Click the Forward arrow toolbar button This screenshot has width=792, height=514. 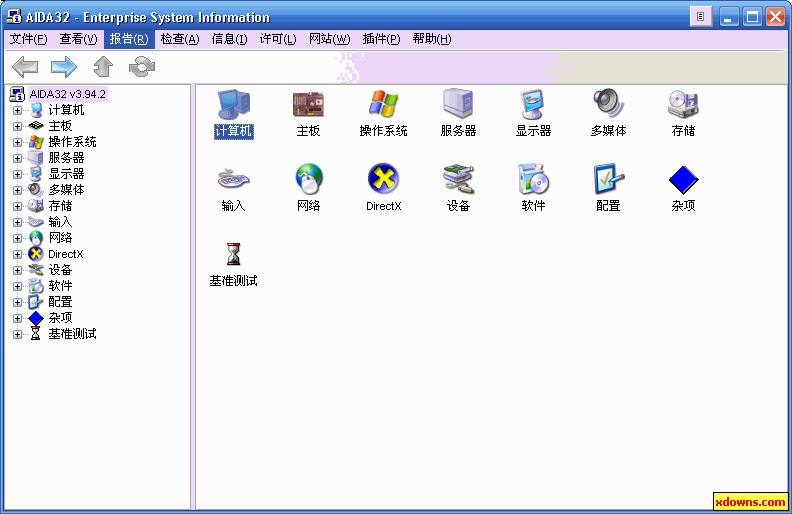pyautogui.click(x=64, y=67)
